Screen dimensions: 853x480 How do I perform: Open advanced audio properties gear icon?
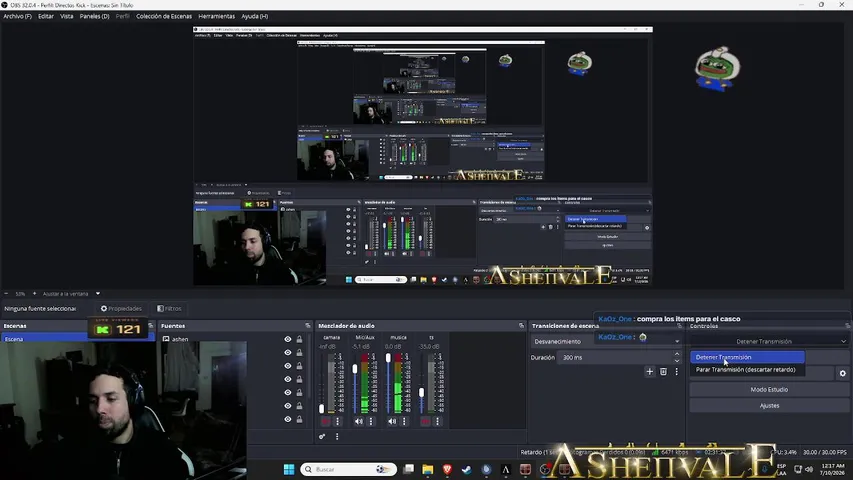[x=322, y=436]
